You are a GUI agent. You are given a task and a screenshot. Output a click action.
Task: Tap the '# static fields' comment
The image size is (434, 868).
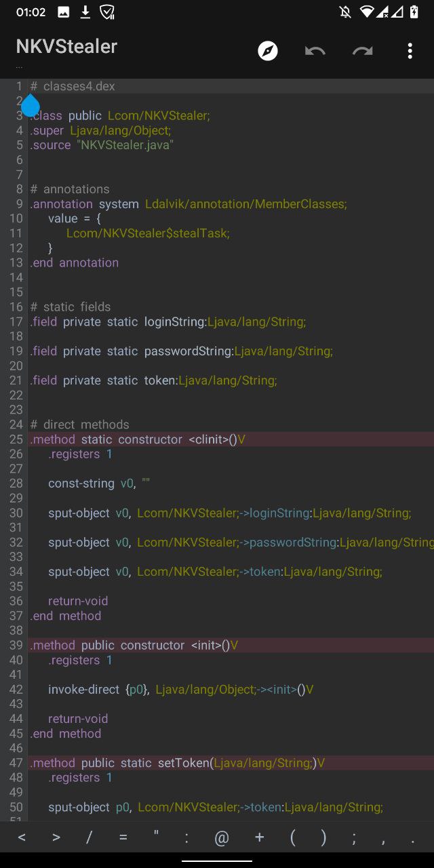pyautogui.click(x=71, y=307)
